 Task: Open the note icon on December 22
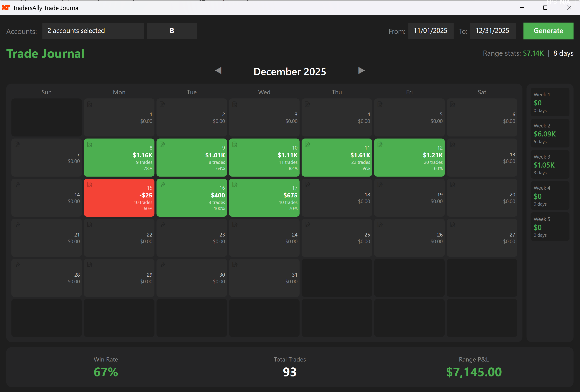point(90,225)
